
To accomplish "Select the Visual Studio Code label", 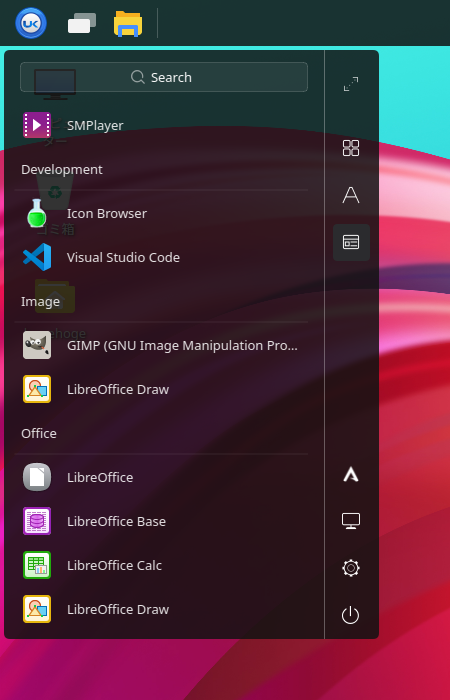I will coord(123,258).
